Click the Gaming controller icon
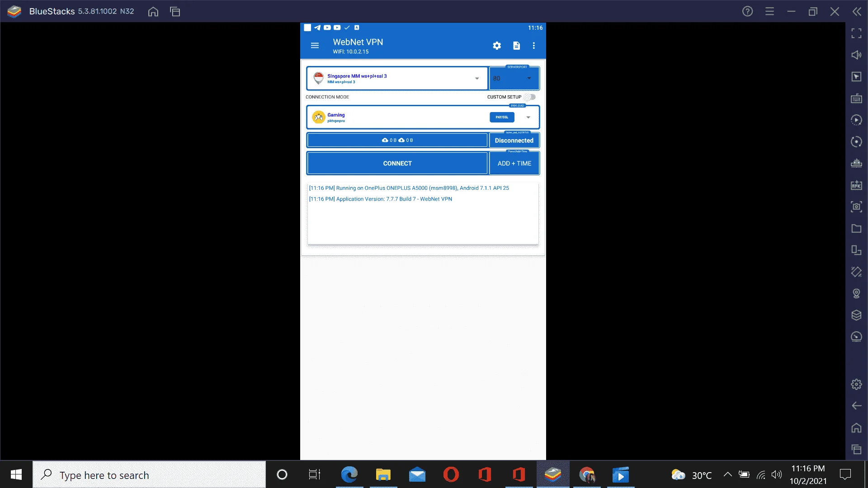Screen dimensions: 868x488 319,117
